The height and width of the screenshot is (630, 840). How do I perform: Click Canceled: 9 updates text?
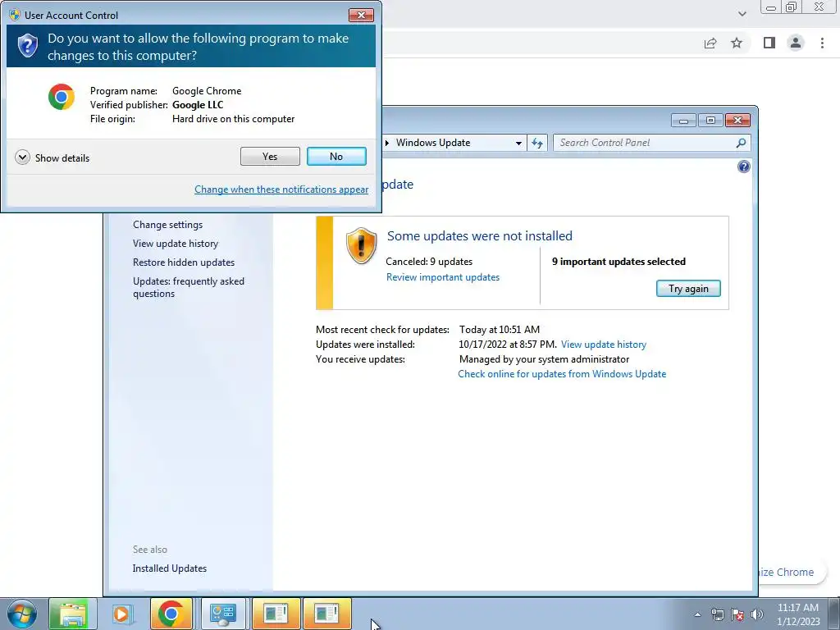pos(429,262)
